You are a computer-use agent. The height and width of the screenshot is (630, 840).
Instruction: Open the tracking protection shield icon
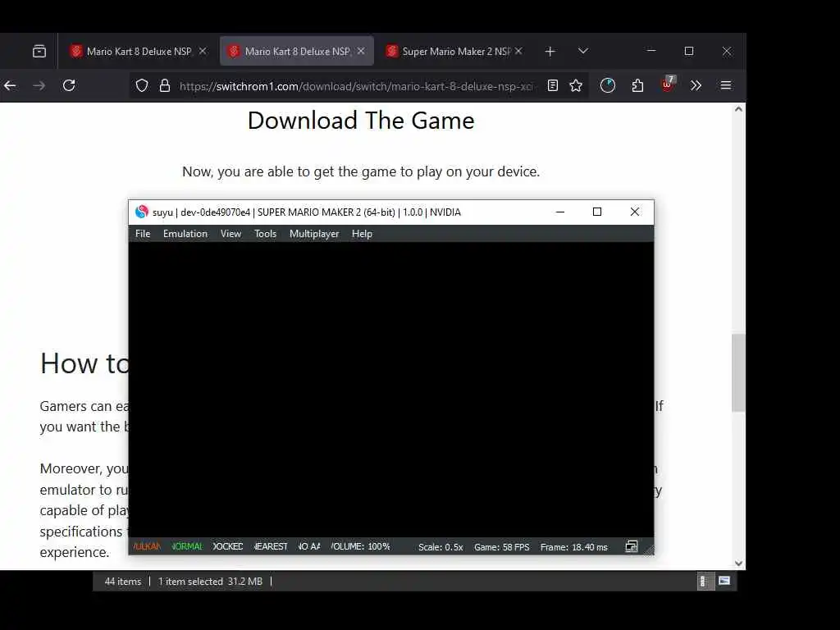coord(141,85)
